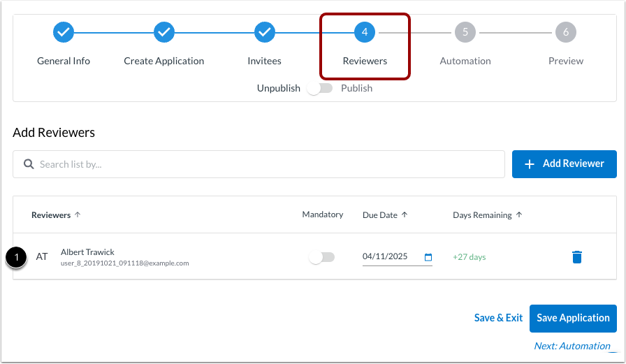Image resolution: width=626 pixels, height=364 pixels.
Task: Click the user_8_20191021_091118@example.com email
Action: pos(124,263)
